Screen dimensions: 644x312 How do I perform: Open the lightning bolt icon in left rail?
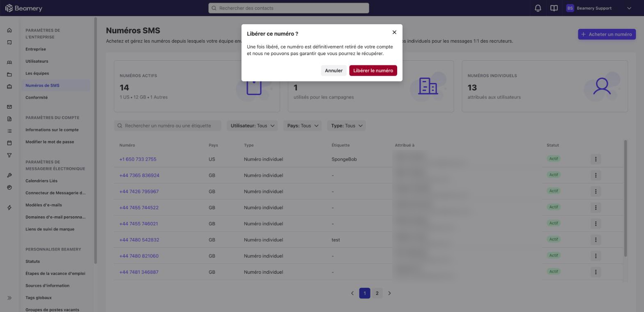pos(9,208)
